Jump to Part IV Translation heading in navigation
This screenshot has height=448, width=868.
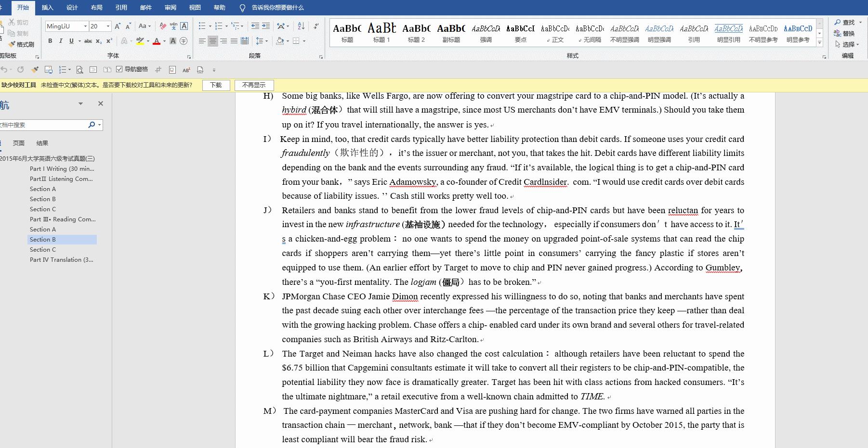[62, 260]
